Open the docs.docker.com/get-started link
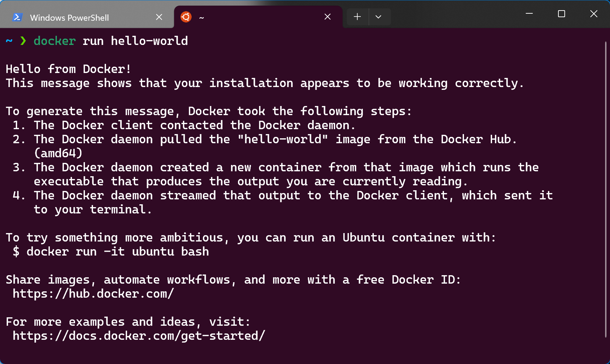Viewport: 610px width, 364px height. tap(139, 336)
